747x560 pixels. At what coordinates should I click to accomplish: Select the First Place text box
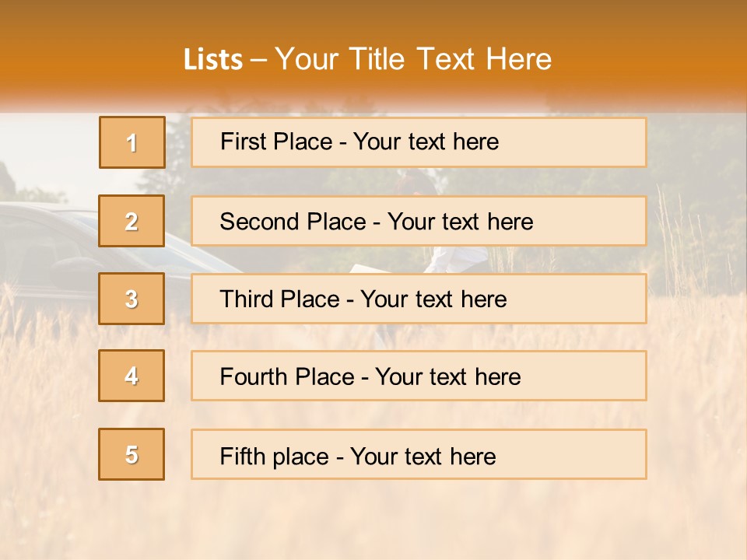tap(419, 142)
